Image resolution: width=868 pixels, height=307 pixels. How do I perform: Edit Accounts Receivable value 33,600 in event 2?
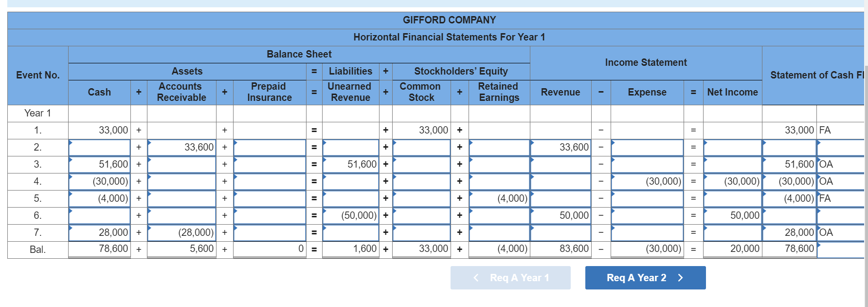(x=181, y=147)
